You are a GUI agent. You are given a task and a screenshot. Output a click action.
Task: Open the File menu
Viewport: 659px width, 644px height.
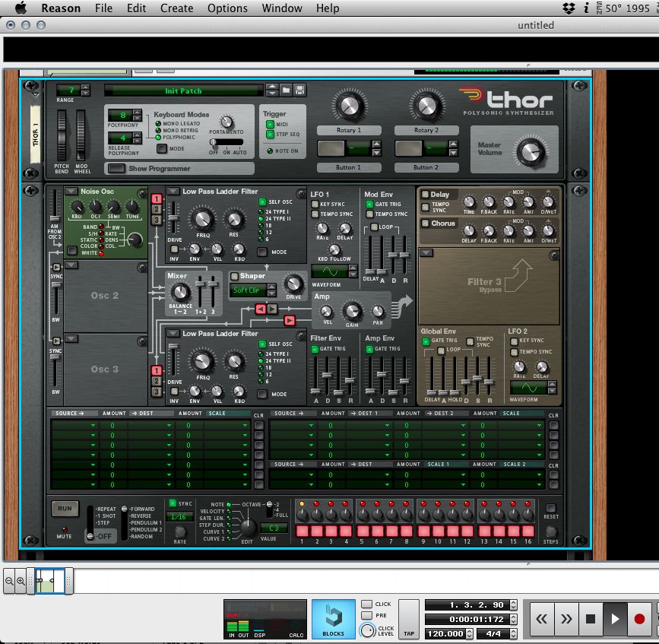(x=104, y=8)
